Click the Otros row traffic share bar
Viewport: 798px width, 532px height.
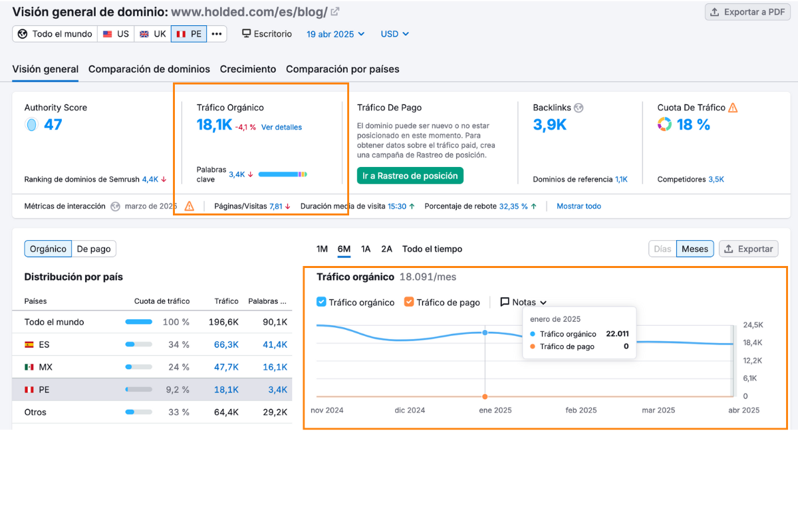[139, 412]
